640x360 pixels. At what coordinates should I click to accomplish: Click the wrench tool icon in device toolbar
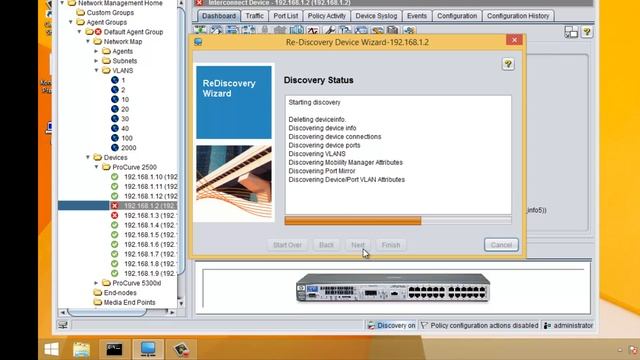[x=329, y=30]
